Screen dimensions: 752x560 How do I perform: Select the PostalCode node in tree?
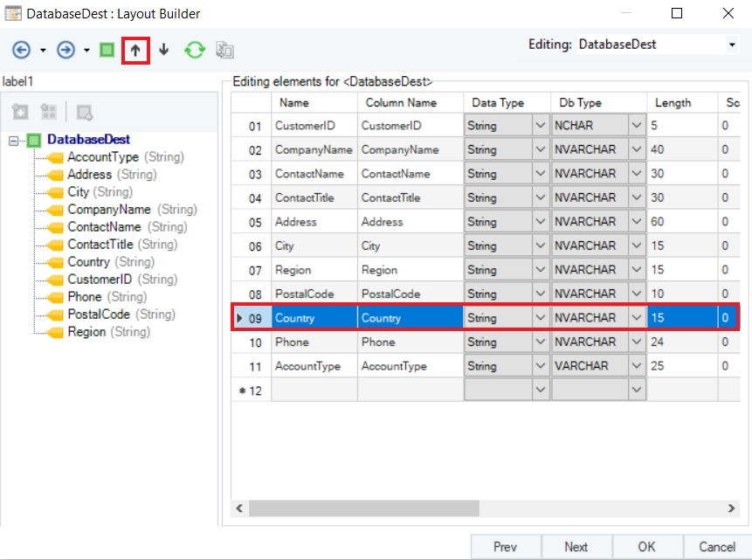coord(98,315)
